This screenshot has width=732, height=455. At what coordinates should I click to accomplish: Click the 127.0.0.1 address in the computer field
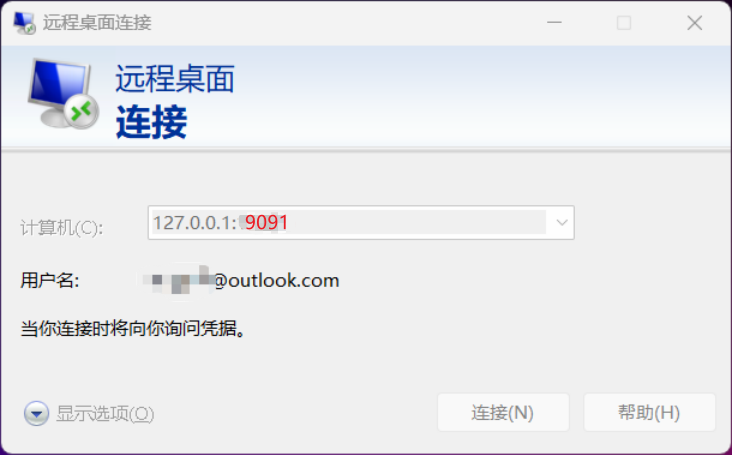pos(192,223)
